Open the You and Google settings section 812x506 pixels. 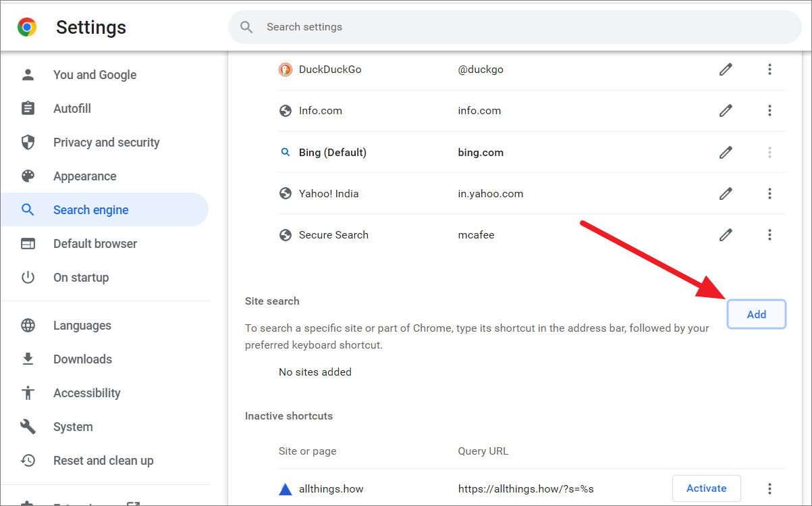(x=105, y=75)
